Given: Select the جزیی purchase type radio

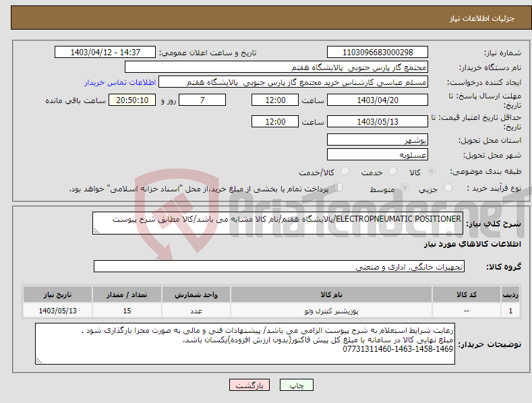Looking at the screenshot, I should point(448,187).
